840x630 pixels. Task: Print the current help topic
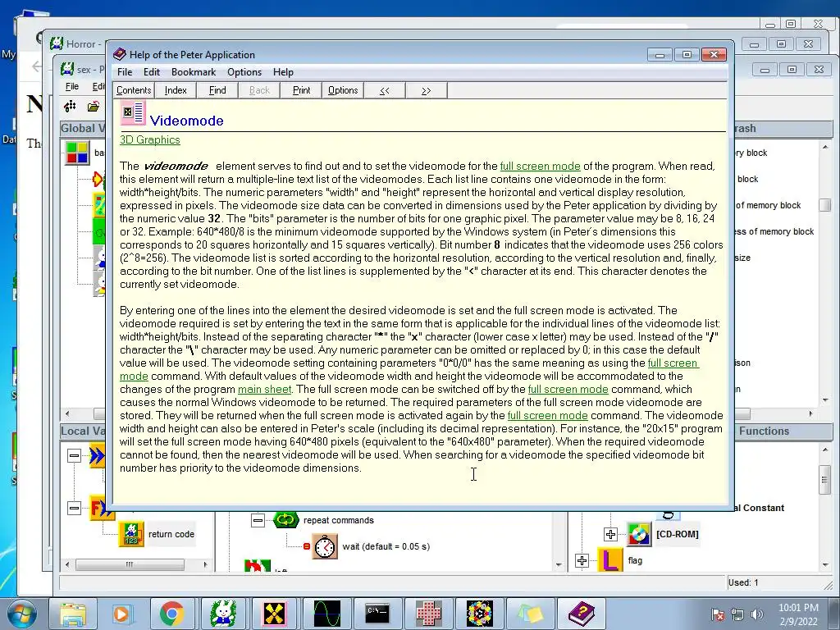point(301,90)
